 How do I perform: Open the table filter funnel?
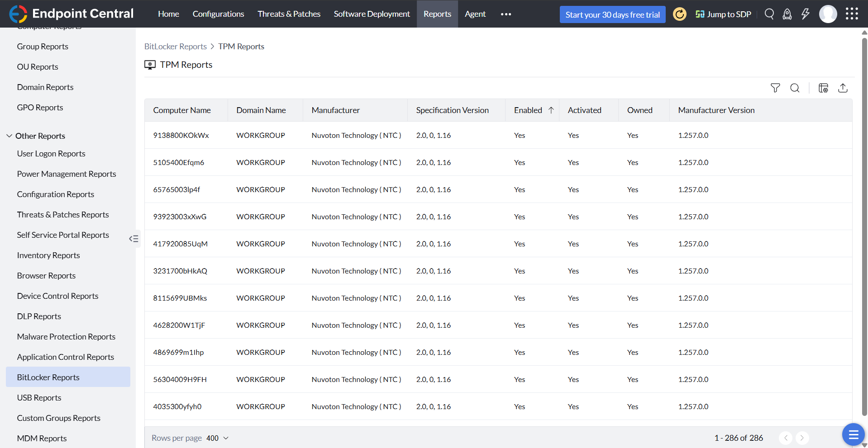(x=775, y=88)
